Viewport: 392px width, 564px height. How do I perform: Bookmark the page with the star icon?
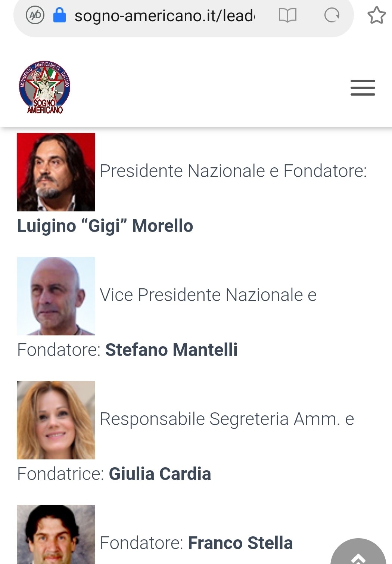coord(376,15)
